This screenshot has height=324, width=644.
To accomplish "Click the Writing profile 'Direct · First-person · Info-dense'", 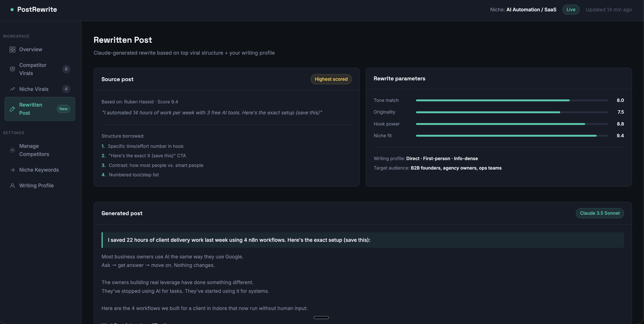I will tap(442, 158).
